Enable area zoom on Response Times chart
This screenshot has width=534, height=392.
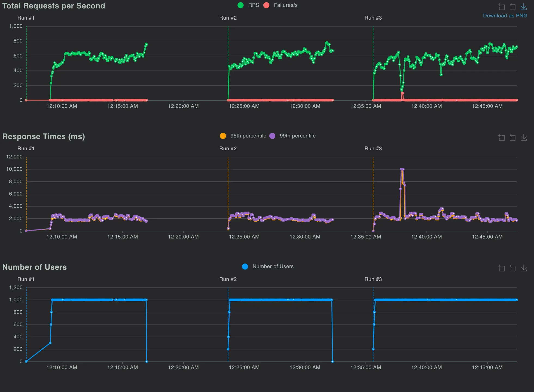(x=501, y=137)
